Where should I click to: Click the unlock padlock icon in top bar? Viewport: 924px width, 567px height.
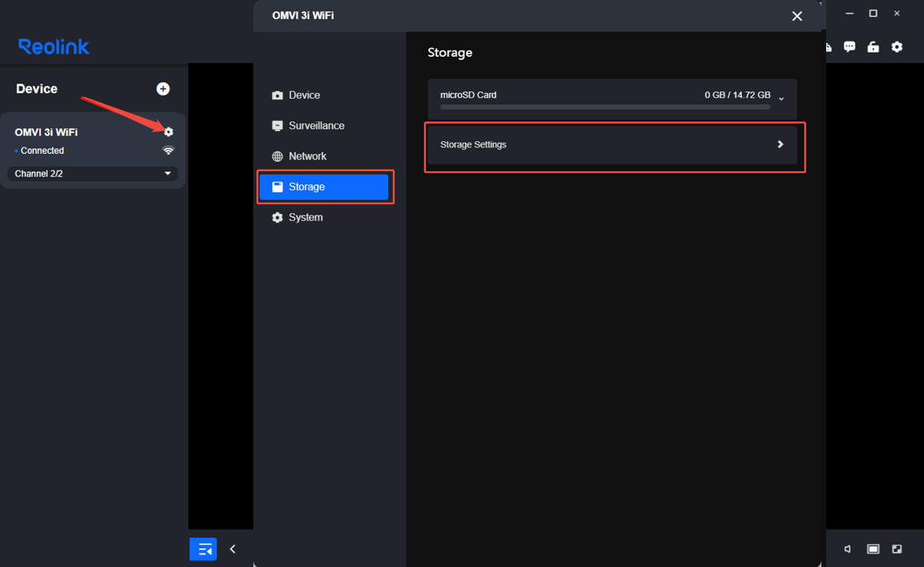873,47
